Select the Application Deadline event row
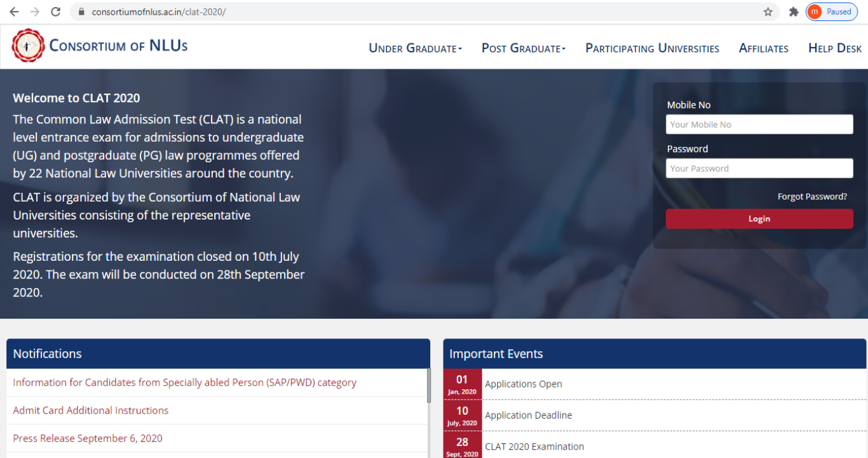This screenshot has width=868, height=458. coord(654,415)
